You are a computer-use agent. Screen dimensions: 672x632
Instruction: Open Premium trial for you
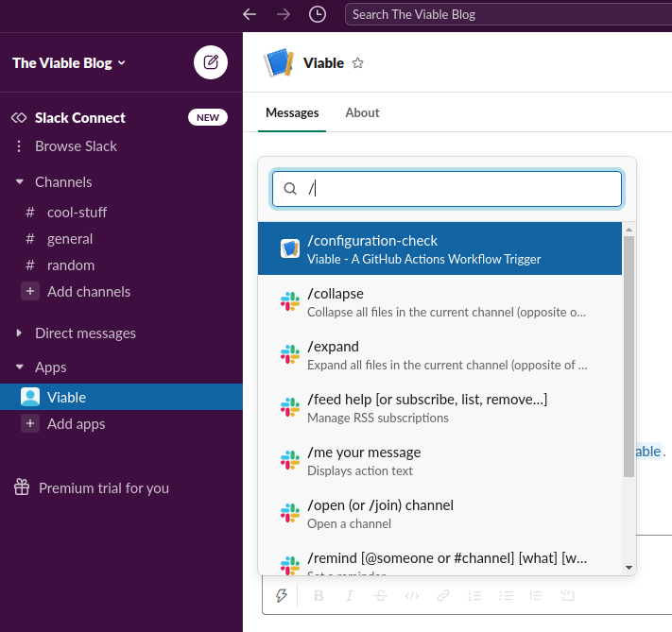(x=104, y=488)
